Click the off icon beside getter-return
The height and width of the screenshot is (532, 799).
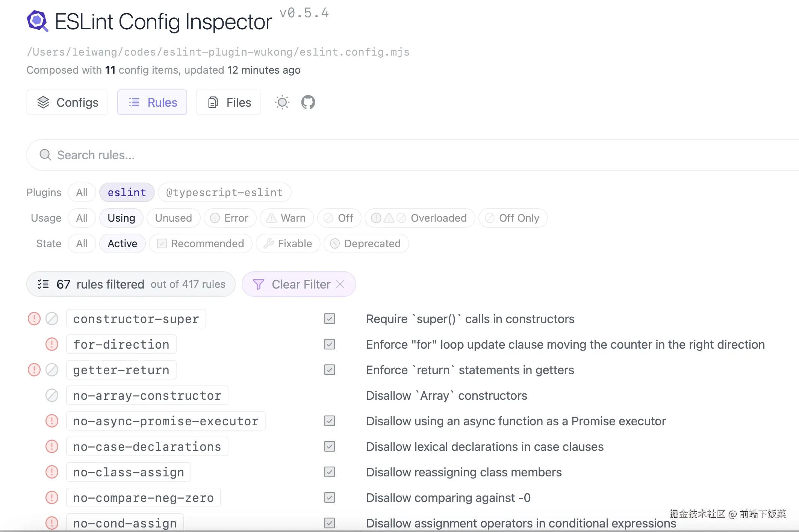click(52, 370)
